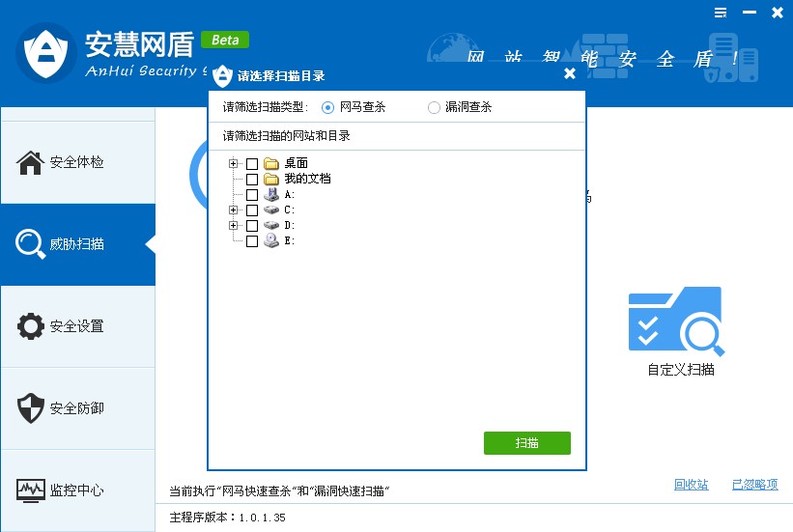Screen dimensions: 793x532
Task: Open the 回收站 link
Action: (x=691, y=485)
